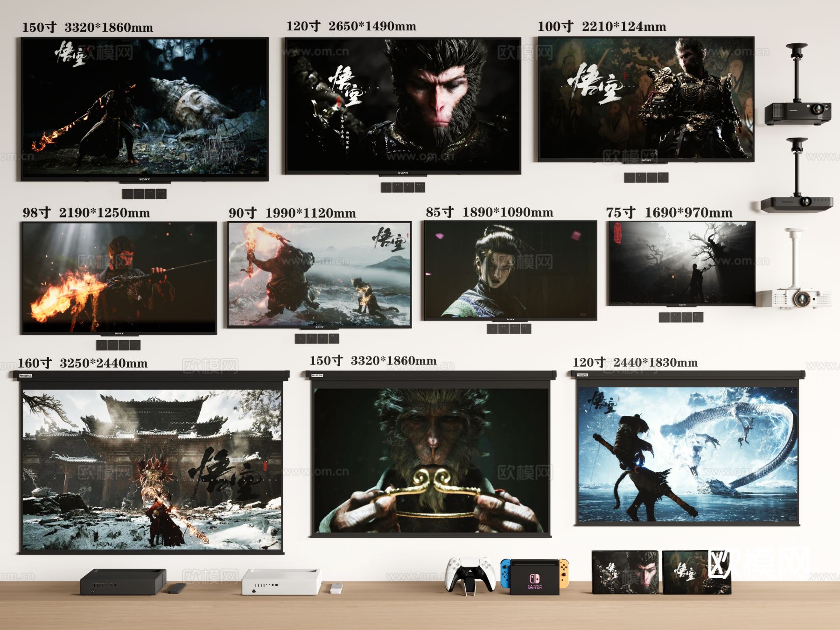Click the socket panel below the 85寸 TV
Viewport: 840px width, 630px height.
tap(509, 329)
